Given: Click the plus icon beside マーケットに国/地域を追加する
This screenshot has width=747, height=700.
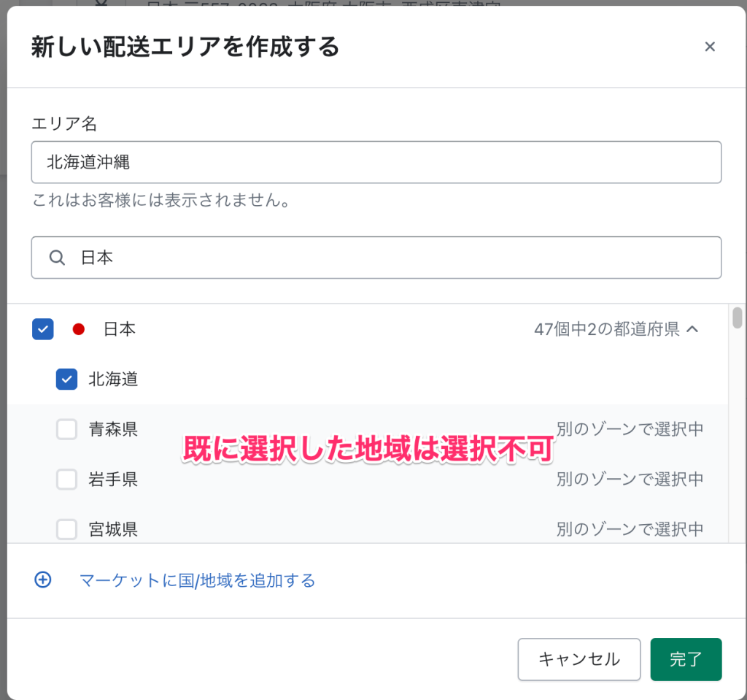Looking at the screenshot, I should 43,579.
